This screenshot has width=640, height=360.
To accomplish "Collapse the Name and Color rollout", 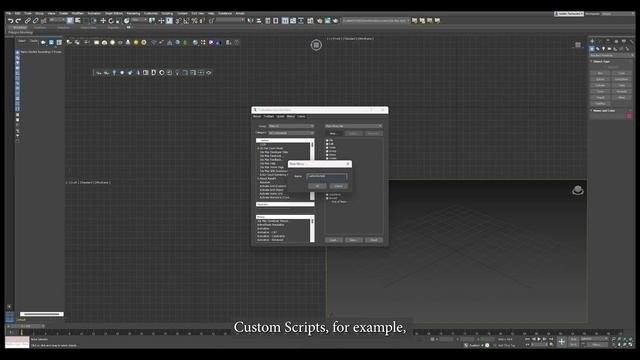I will click(x=604, y=110).
